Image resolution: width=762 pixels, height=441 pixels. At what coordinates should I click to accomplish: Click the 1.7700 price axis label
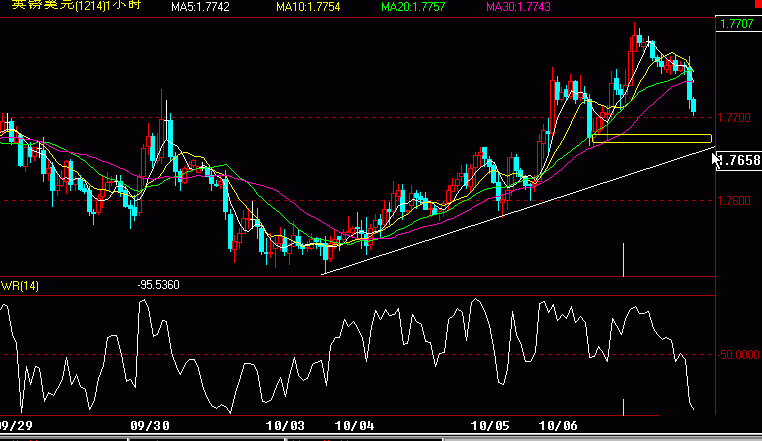[x=734, y=118]
